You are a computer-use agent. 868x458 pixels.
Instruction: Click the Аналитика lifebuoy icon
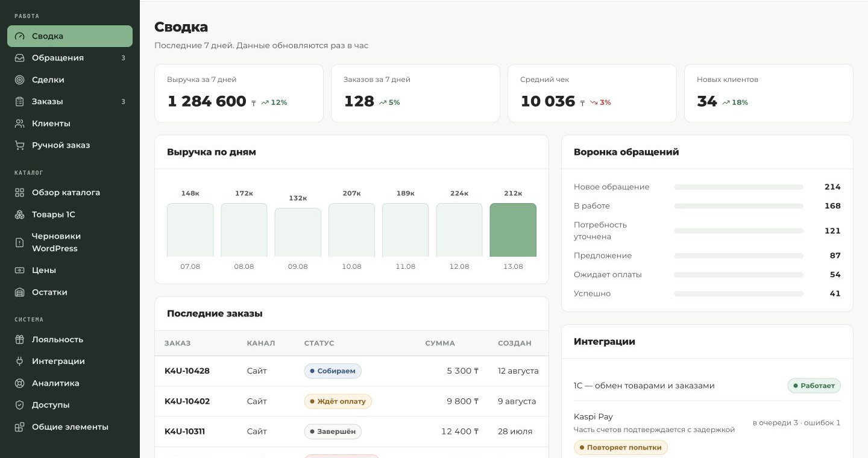point(20,383)
